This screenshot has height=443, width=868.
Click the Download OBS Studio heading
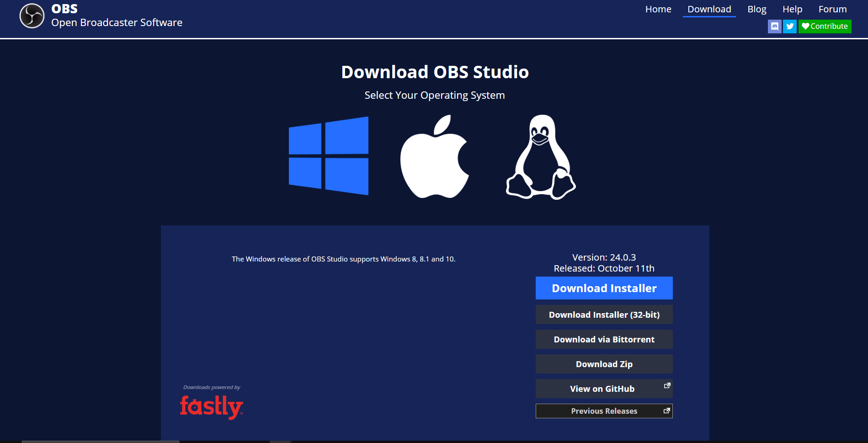(435, 72)
